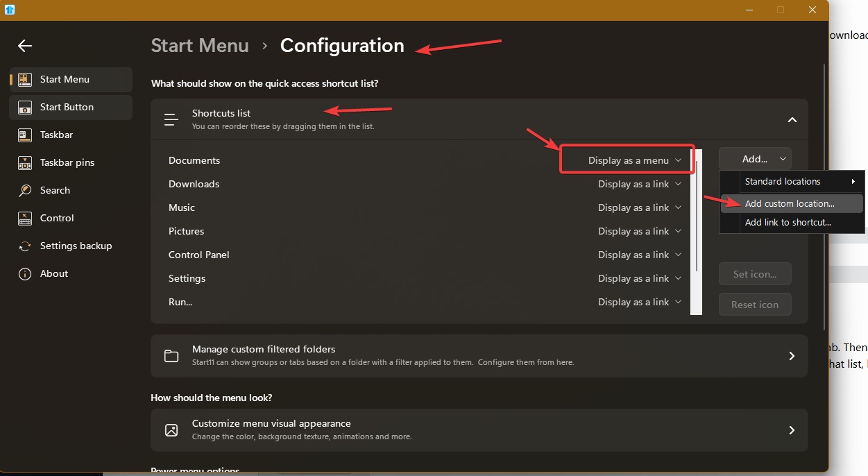Click the Set icon... button

coord(755,274)
